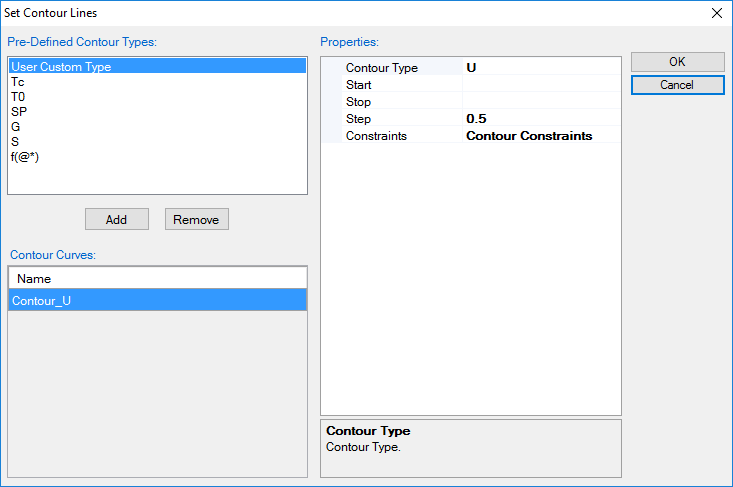Open Contour Type value dropdown
This screenshot has height=487, width=733.
coord(540,68)
